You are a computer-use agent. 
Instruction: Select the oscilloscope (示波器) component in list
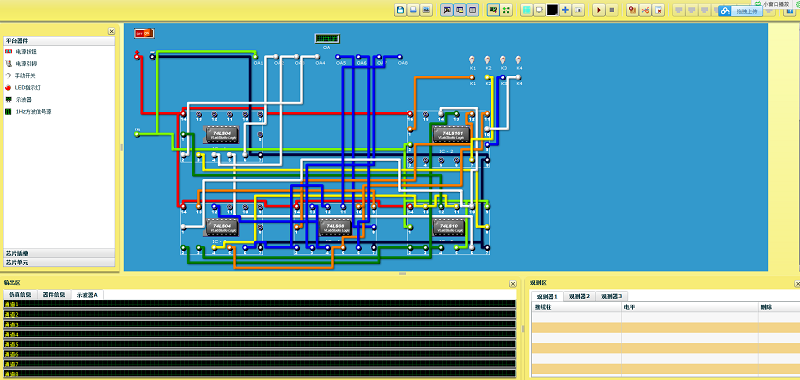(15, 99)
